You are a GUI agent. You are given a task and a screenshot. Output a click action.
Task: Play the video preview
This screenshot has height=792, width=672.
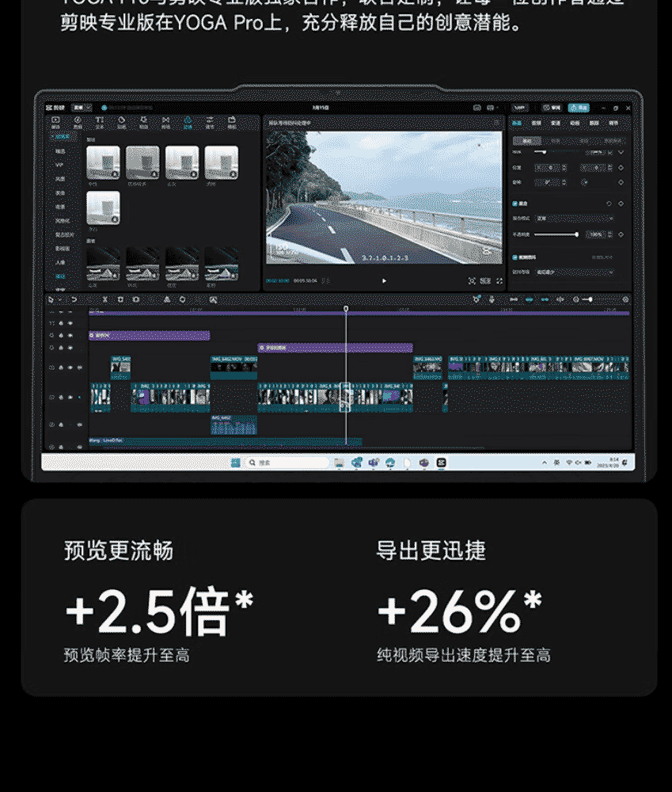click(384, 281)
